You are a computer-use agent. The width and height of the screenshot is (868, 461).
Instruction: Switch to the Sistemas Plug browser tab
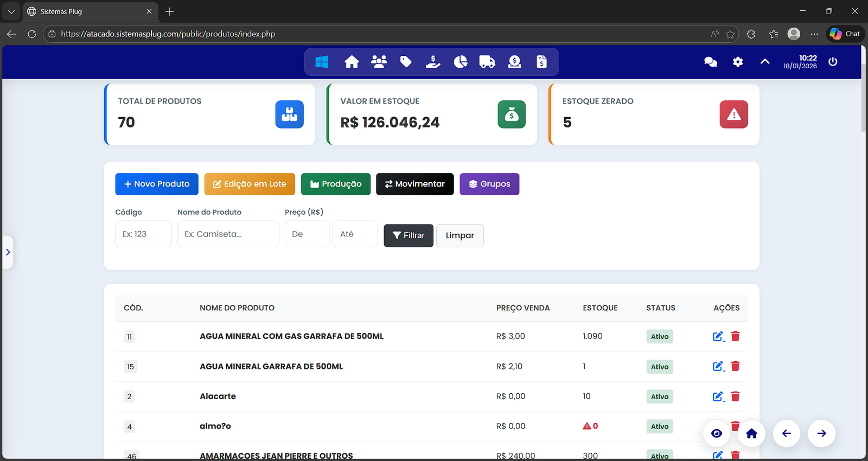click(x=87, y=11)
